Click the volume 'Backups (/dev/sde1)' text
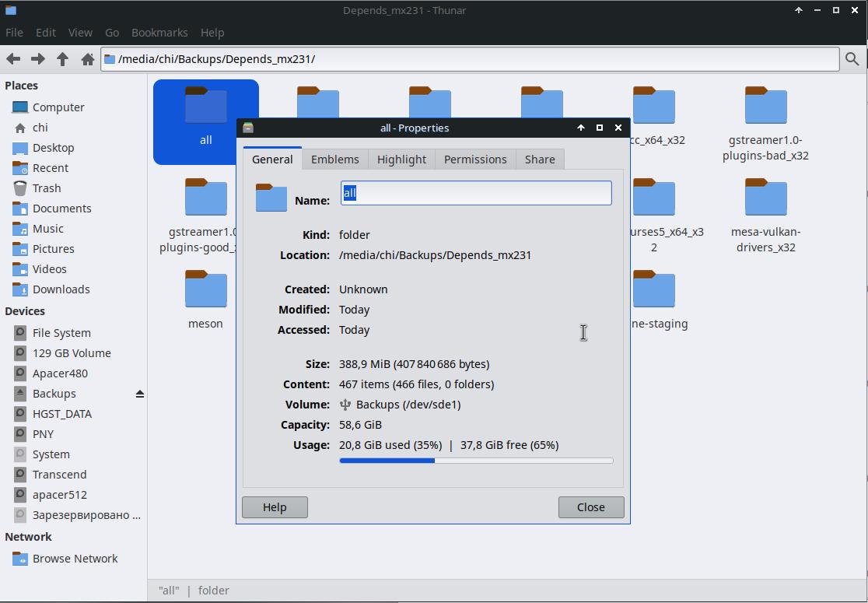868x603 pixels. pos(408,405)
